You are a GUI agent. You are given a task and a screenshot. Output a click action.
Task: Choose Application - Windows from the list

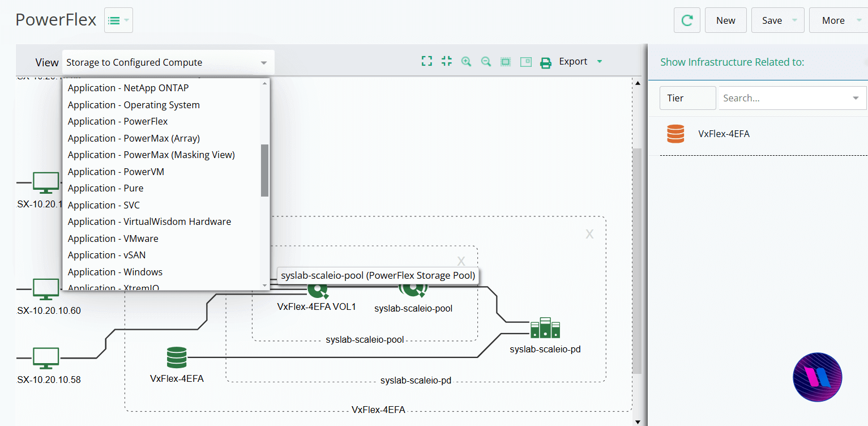[116, 272]
